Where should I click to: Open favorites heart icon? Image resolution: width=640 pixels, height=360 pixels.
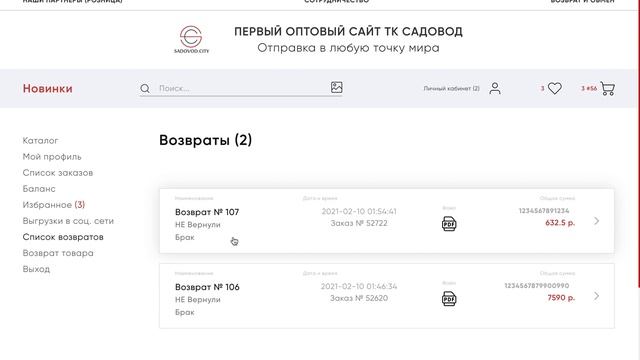[x=555, y=88]
